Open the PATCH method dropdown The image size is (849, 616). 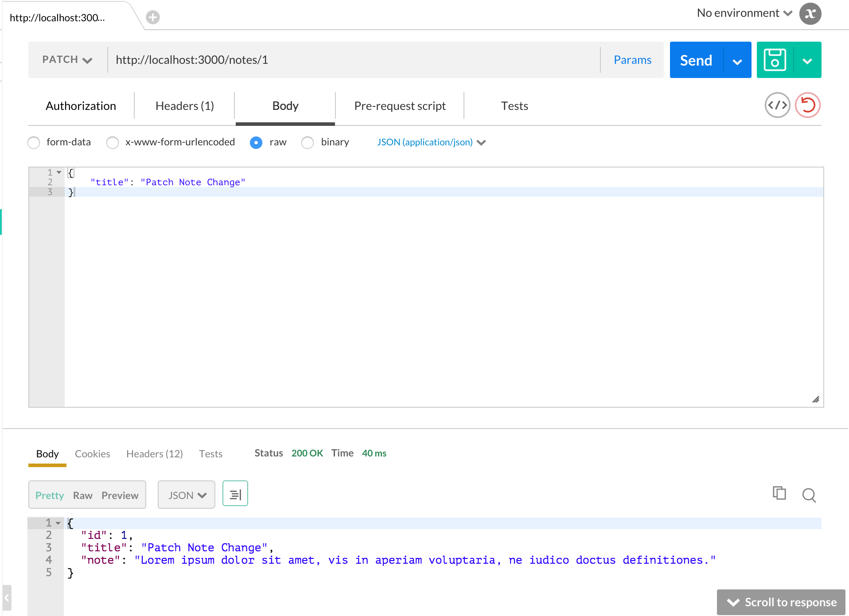[66, 59]
